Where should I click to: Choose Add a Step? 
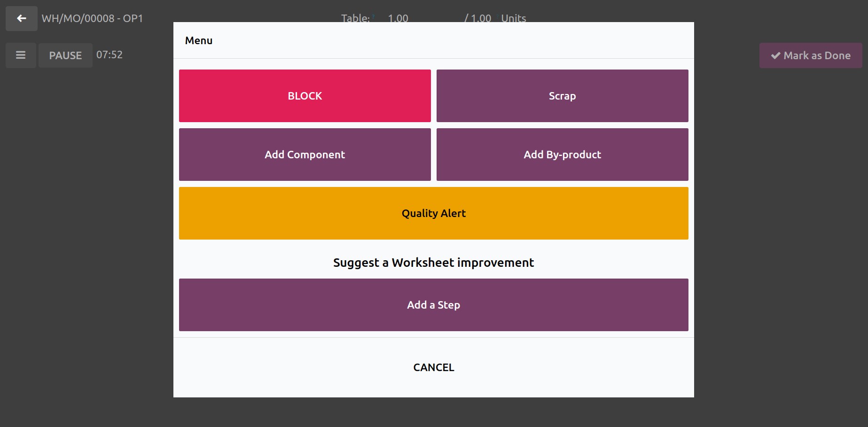[434, 305]
